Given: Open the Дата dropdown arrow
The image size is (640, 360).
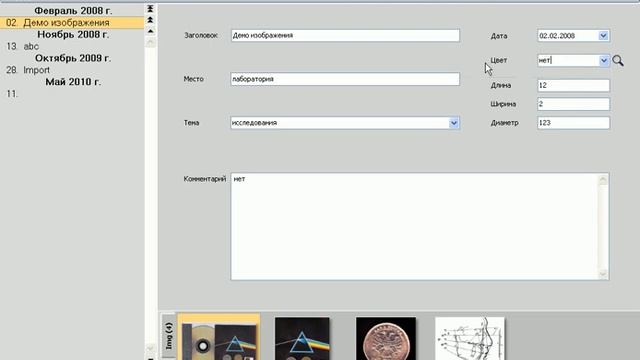Looking at the screenshot, I should pyautogui.click(x=603, y=36).
